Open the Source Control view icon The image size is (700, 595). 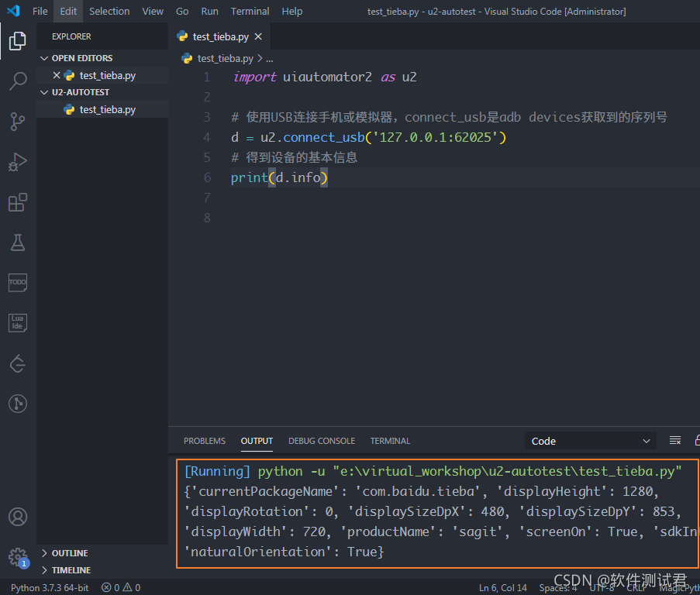(x=17, y=122)
